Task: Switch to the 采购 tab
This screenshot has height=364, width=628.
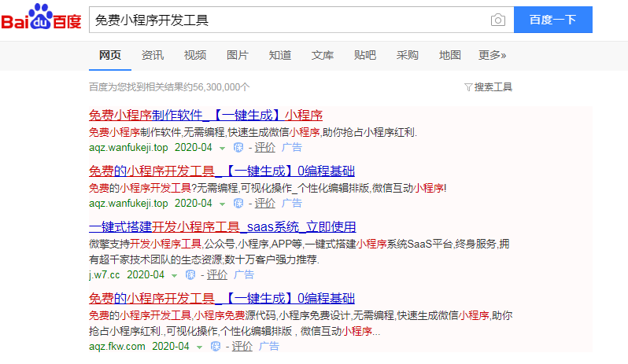Action: pyautogui.click(x=408, y=55)
